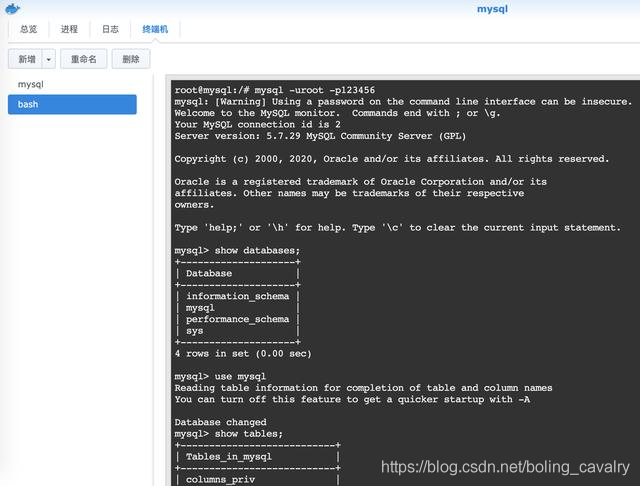Click the 'show databases;' command line
The height and width of the screenshot is (486, 640).
tap(237, 250)
